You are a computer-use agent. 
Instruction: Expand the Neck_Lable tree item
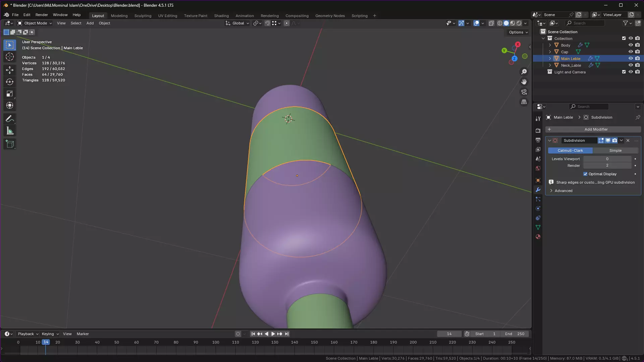(550, 65)
